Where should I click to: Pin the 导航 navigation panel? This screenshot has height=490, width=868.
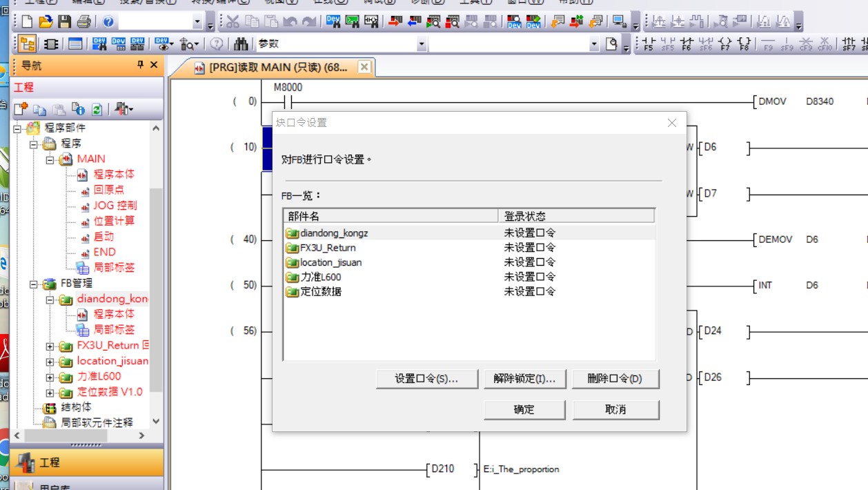click(140, 65)
